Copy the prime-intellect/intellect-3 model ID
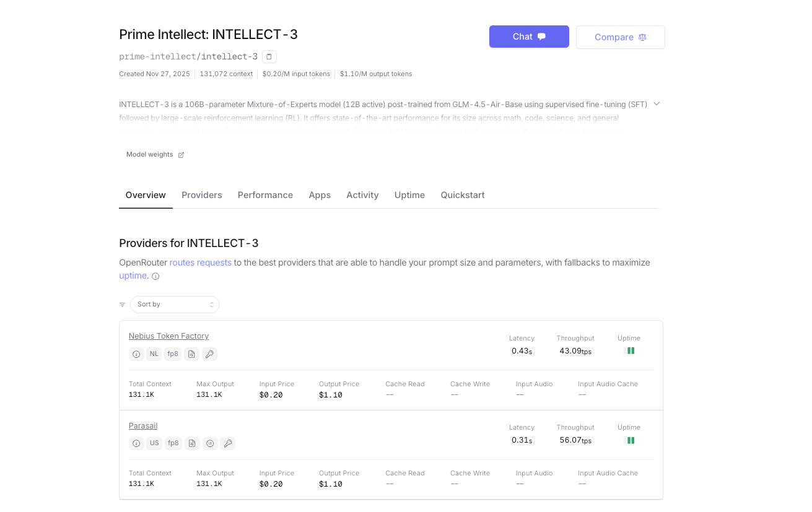 [269, 57]
